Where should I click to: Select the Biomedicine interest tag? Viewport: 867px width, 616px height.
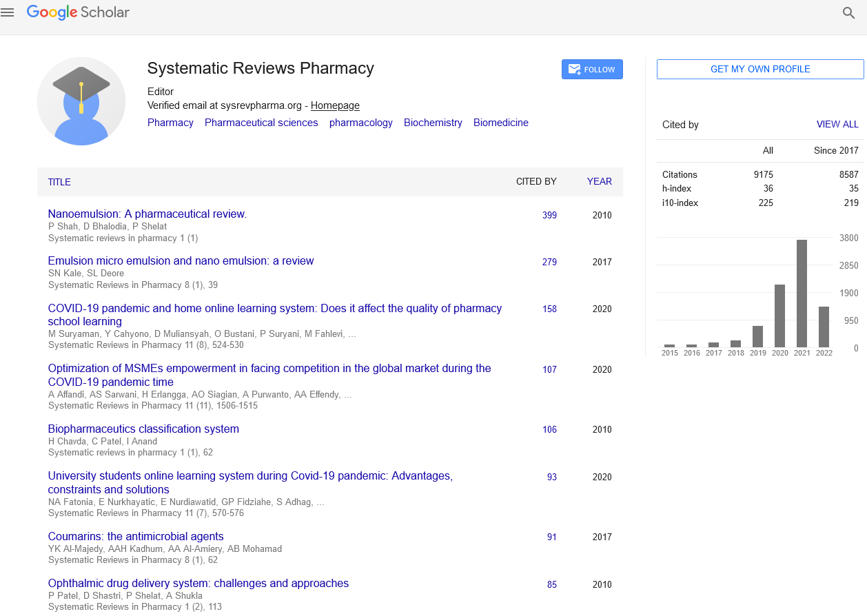500,123
